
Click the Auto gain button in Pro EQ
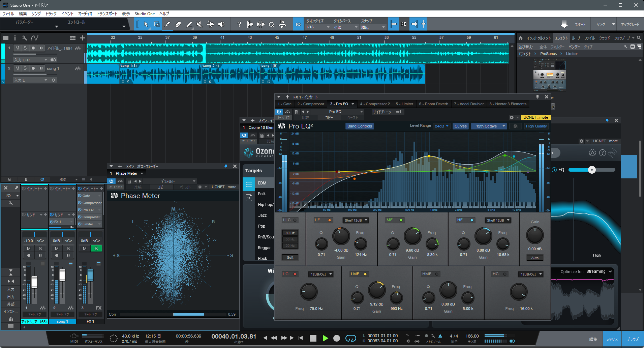535,258
